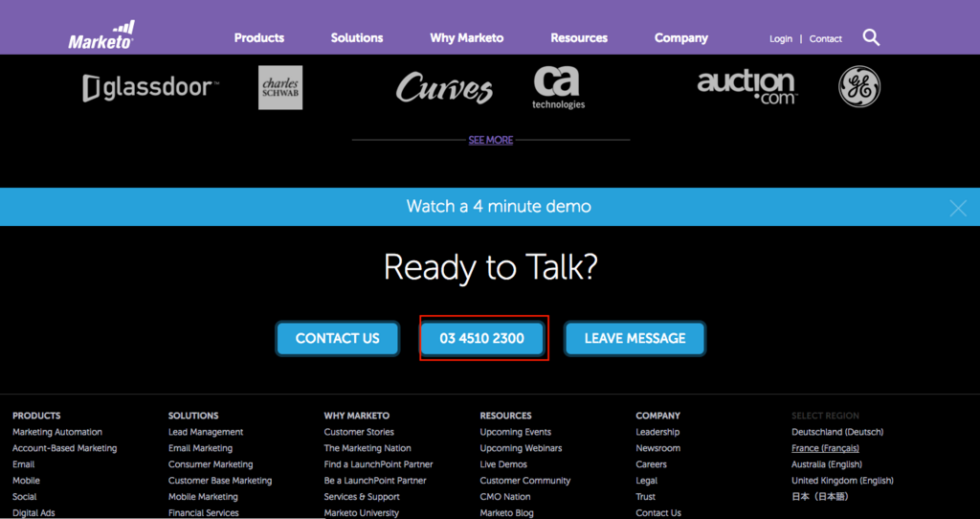Click the header Contact link
Screen dimensions: 980x519
pyautogui.click(x=826, y=38)
